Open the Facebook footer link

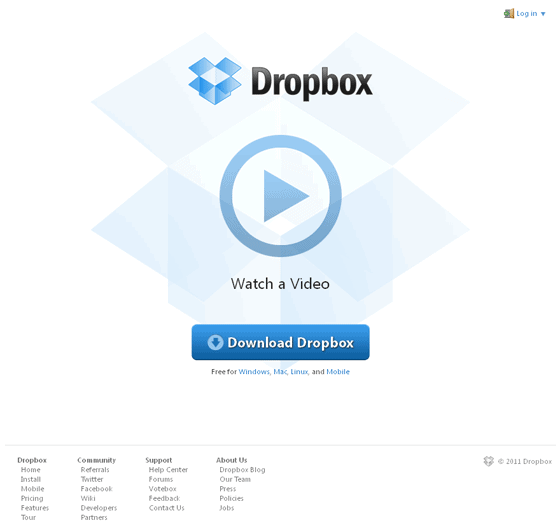coord(96,489)
